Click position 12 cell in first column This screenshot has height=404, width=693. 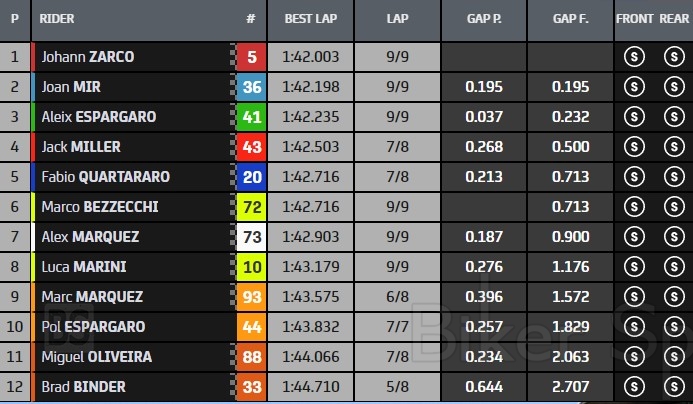pyautogui.click(x=15, y=387)
